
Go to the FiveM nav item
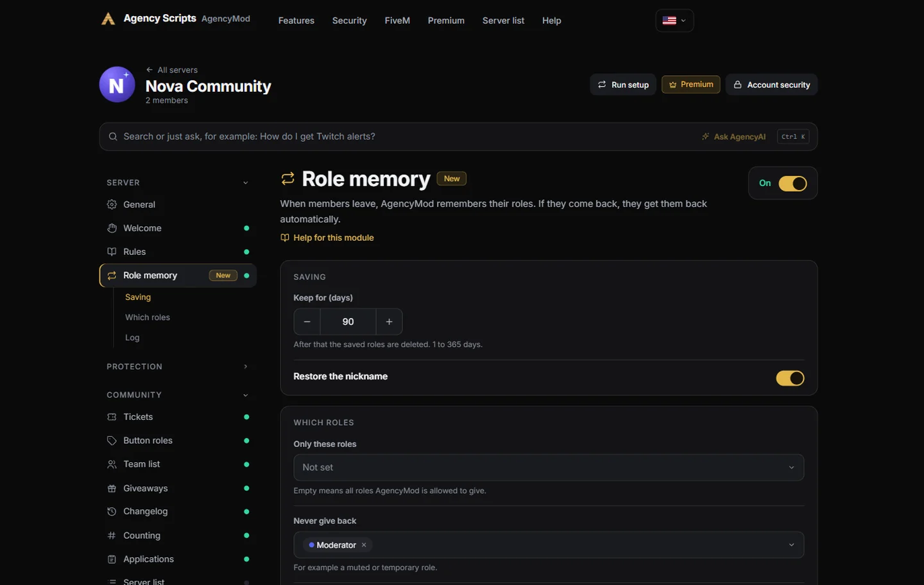click(397, 21)
